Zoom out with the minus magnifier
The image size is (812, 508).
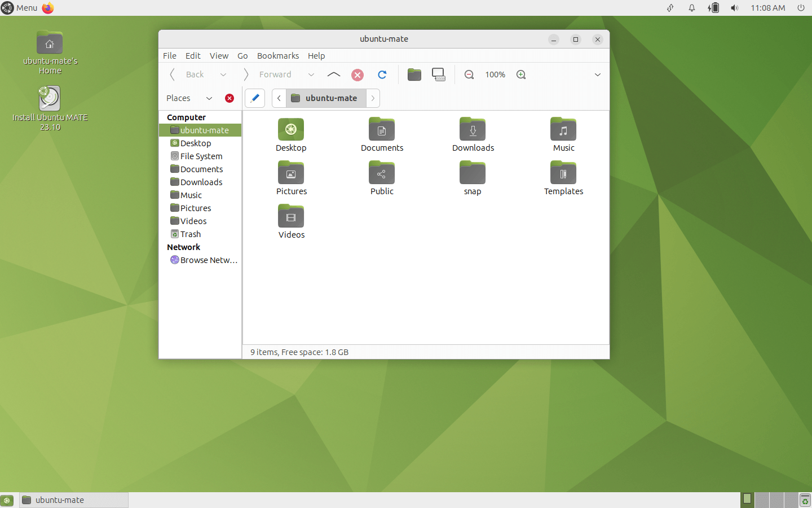469,75
